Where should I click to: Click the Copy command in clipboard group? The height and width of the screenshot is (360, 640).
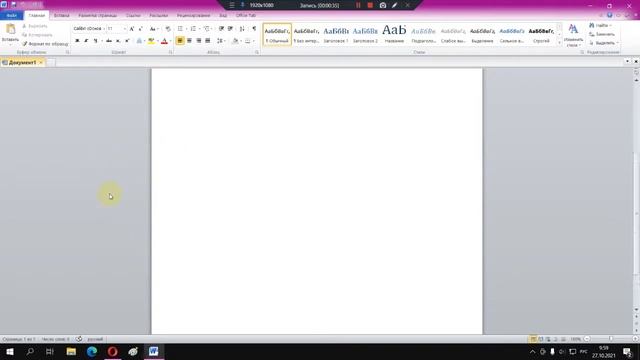pyautogui.click(x=37, y=35)
